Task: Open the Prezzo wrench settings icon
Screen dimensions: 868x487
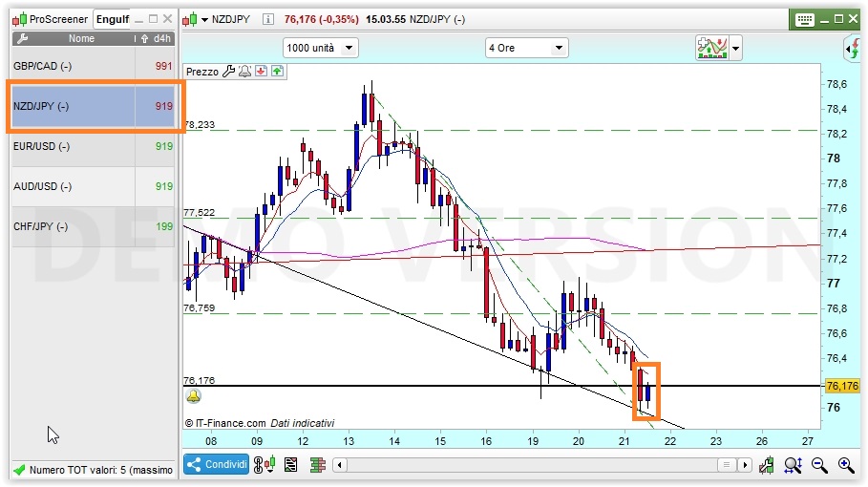Action: click(228, 72)
